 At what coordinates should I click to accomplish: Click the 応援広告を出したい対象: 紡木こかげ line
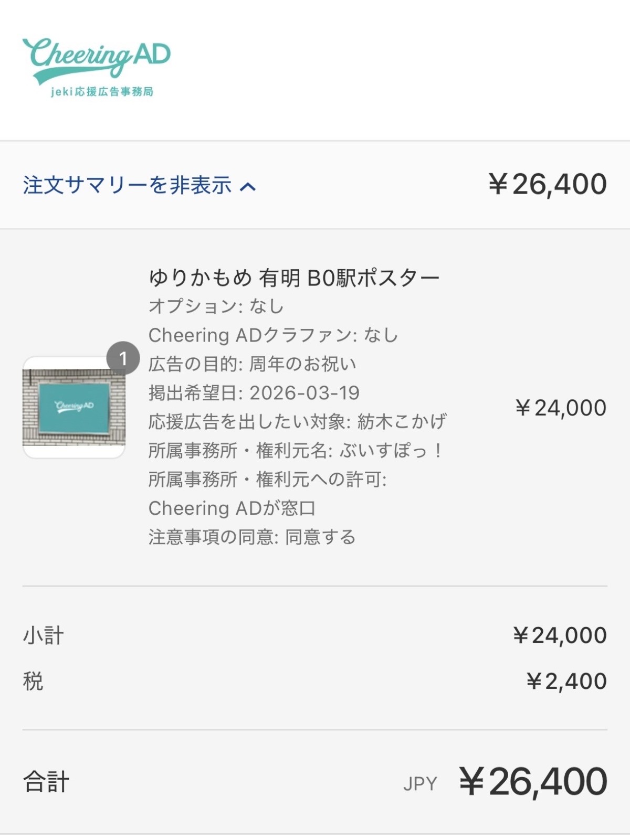point(298,422)
